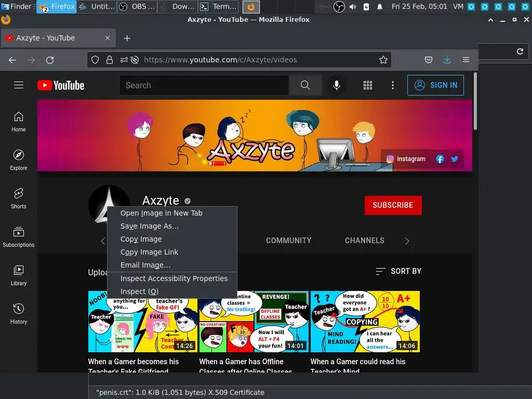
Task: Open Subscriptions in YouTube sidebar
Action: pos(19,237)
